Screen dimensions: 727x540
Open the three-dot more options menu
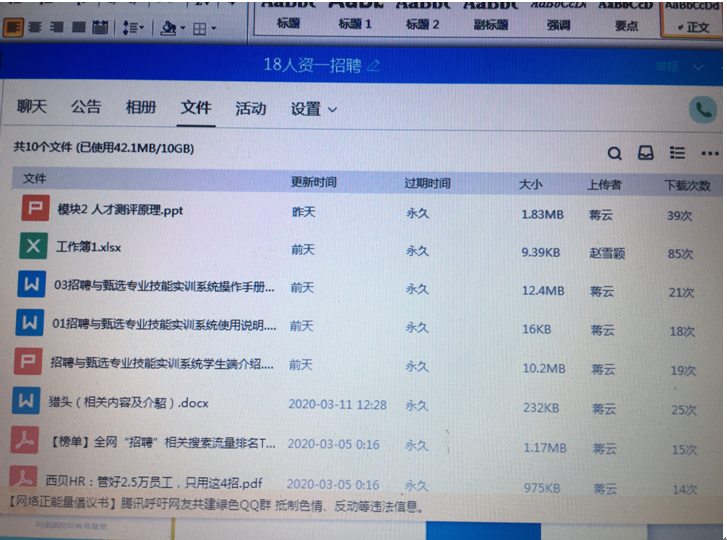[x=710, y=154]
